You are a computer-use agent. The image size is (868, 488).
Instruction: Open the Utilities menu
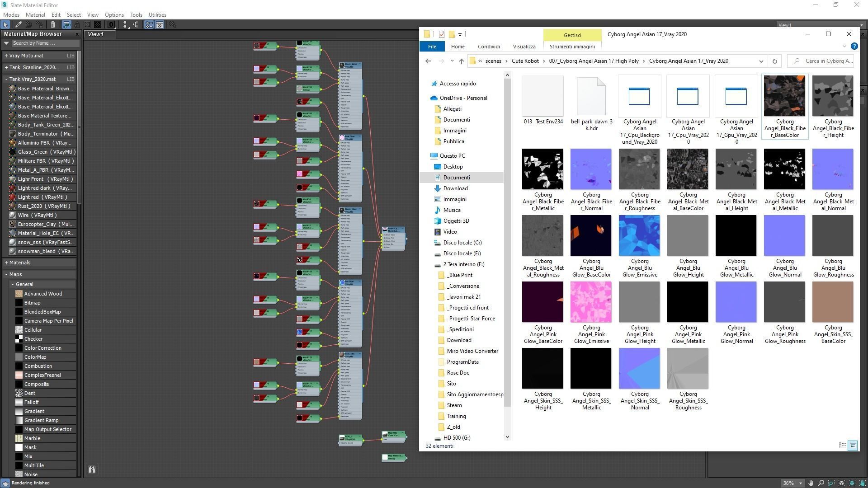[157, 15]
